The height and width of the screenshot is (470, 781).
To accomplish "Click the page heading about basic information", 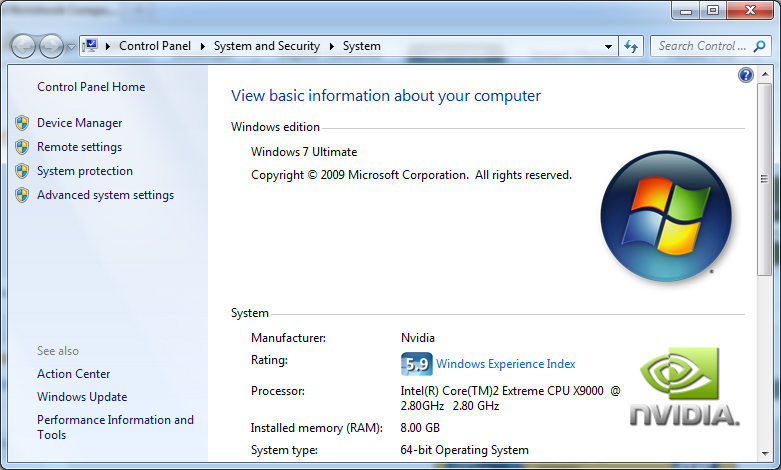I will click(386, 96).
